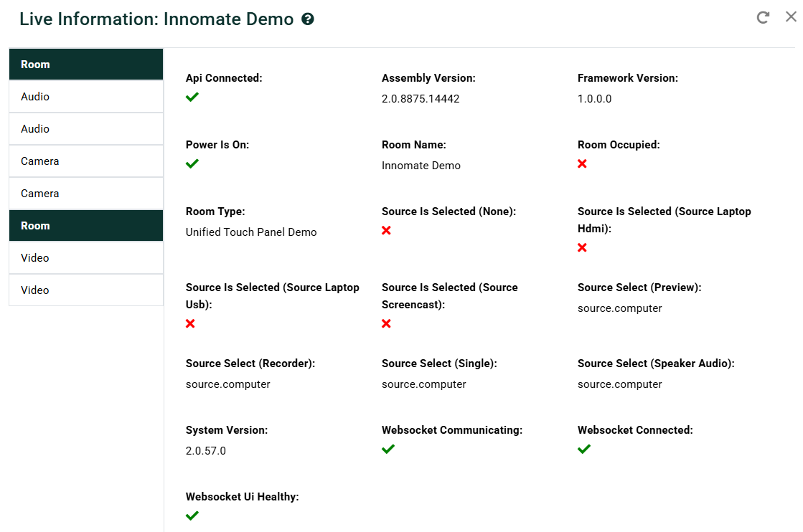Click checkmark under Websocket Ui Healthy
The height and width of the screenshot is (532, 803).
point(192,516)
